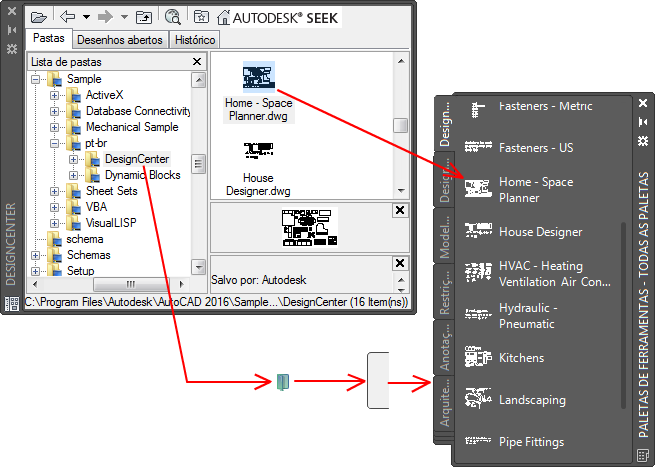
Task: Select Fasteners - US tool icon
Action: tap(478, 147)
